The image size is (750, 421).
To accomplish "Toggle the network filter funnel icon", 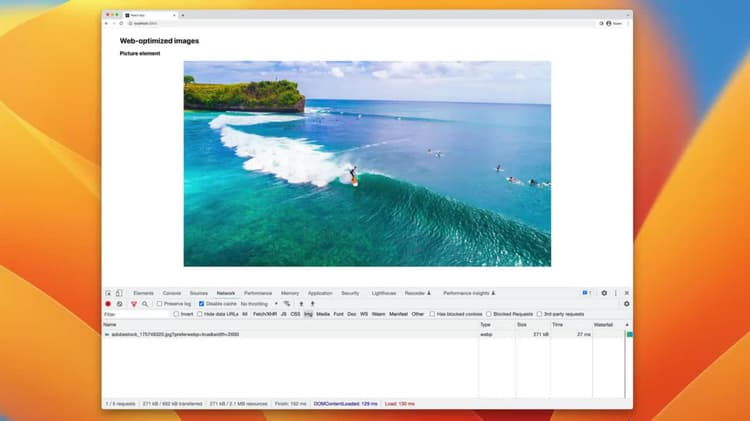I will pos(134,304).
